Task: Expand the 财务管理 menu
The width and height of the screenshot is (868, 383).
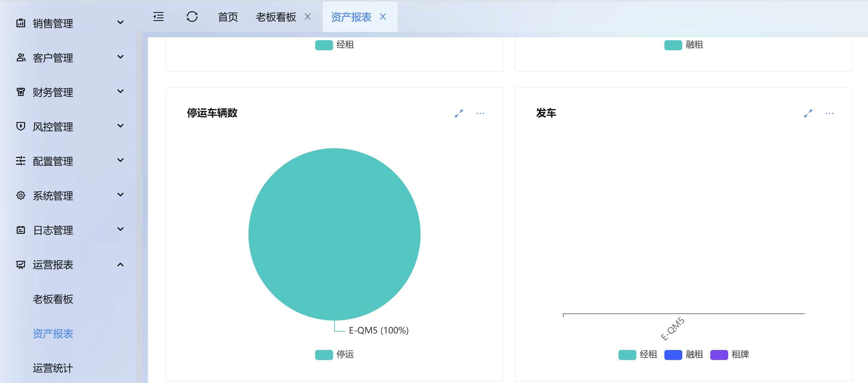Action: coord(70,92)
